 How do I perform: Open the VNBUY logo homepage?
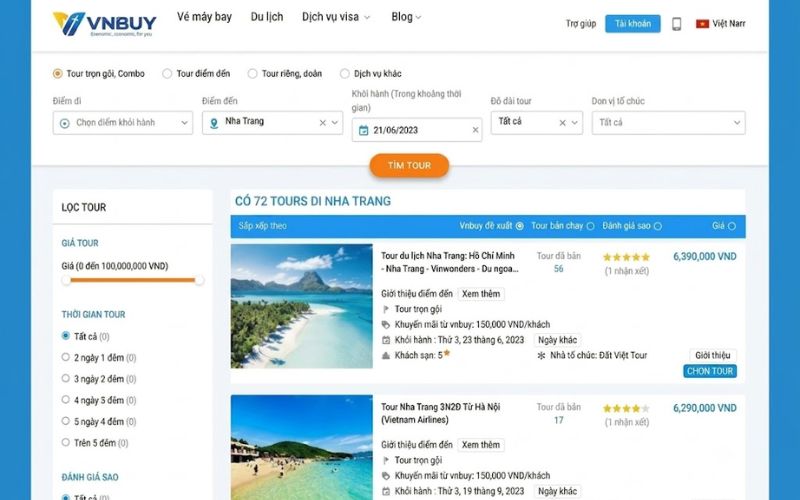click(105, 24)
